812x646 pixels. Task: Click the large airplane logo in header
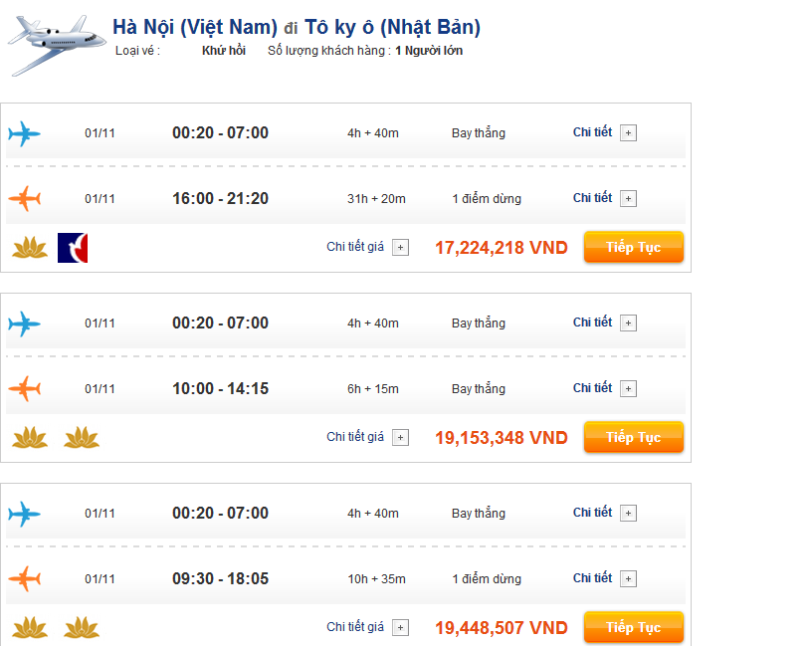coord(56,44)
